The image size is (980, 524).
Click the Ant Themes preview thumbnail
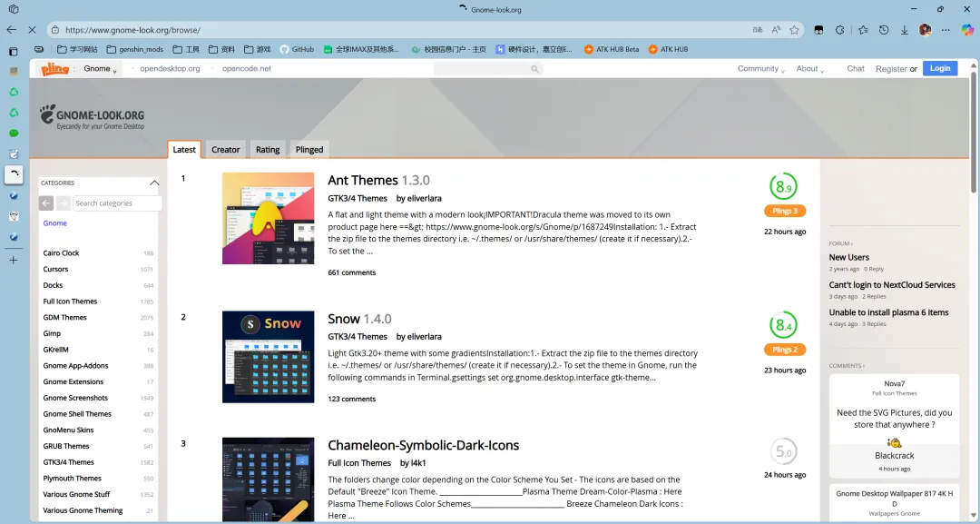[268, 218]
